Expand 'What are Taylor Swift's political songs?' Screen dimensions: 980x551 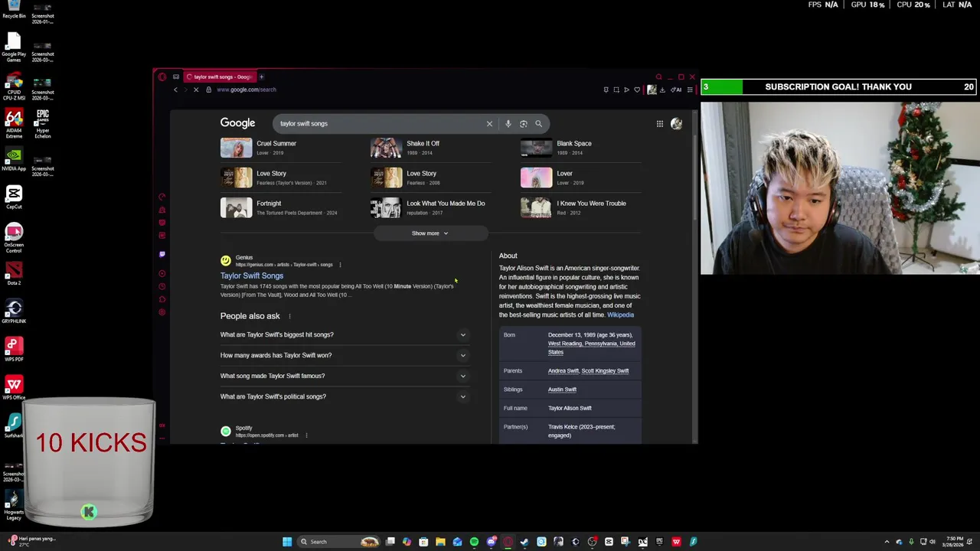[344, 396]
